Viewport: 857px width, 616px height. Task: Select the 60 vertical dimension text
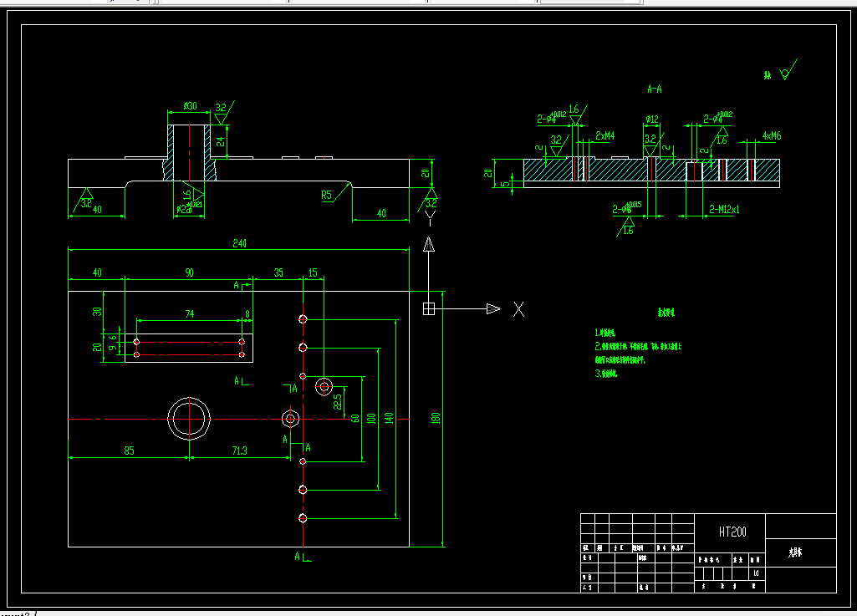coord(355,418)
